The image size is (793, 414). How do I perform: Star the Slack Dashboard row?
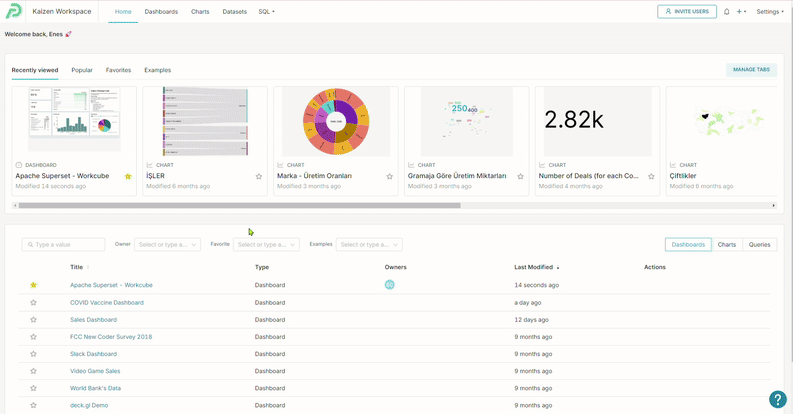[33, 354]
